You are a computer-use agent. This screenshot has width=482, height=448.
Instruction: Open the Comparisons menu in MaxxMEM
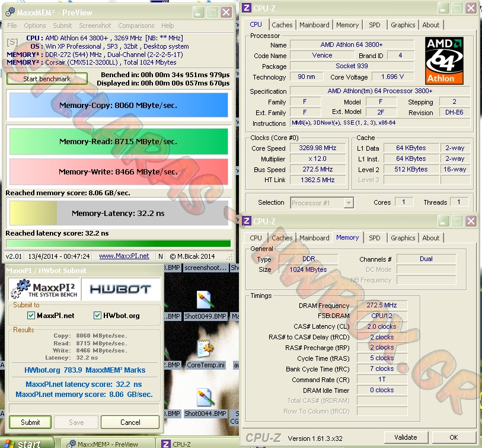(x=136, y=26)
